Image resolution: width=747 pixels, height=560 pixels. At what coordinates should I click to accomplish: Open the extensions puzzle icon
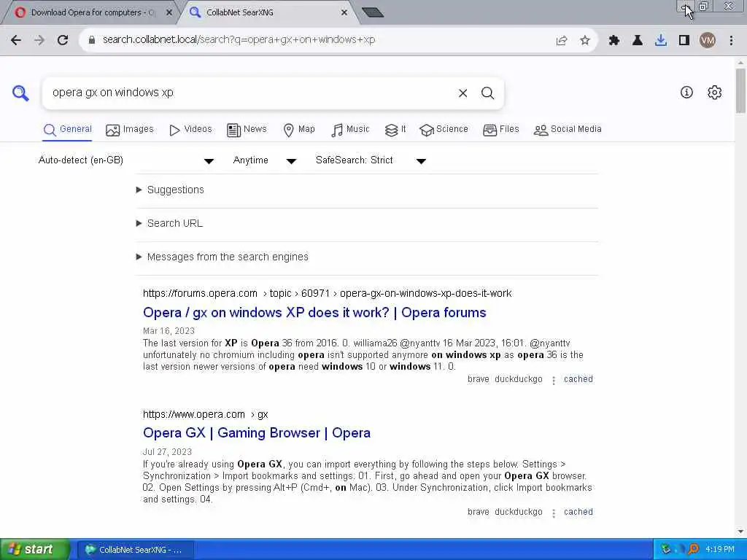click(x=614, y=41)
